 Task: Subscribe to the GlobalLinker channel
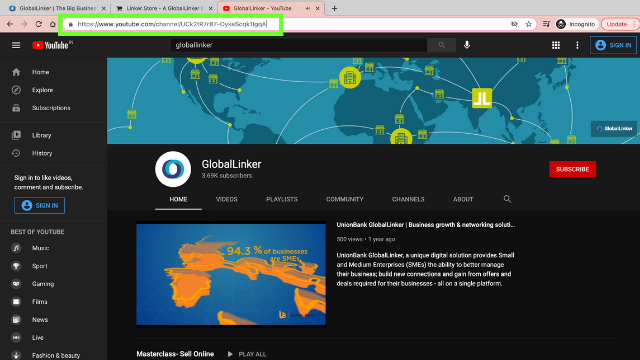(572, 169)
